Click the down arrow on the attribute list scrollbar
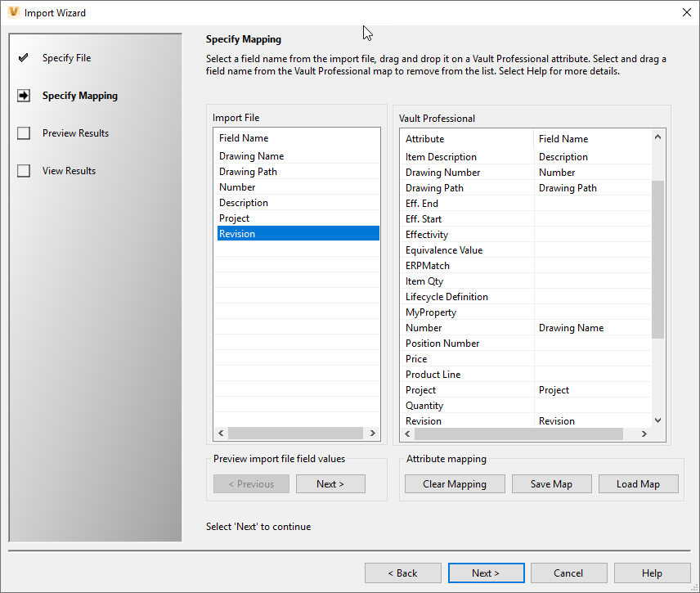Image resolution: width=700 pixels, height=593 pixels. (x=657, y=420)
